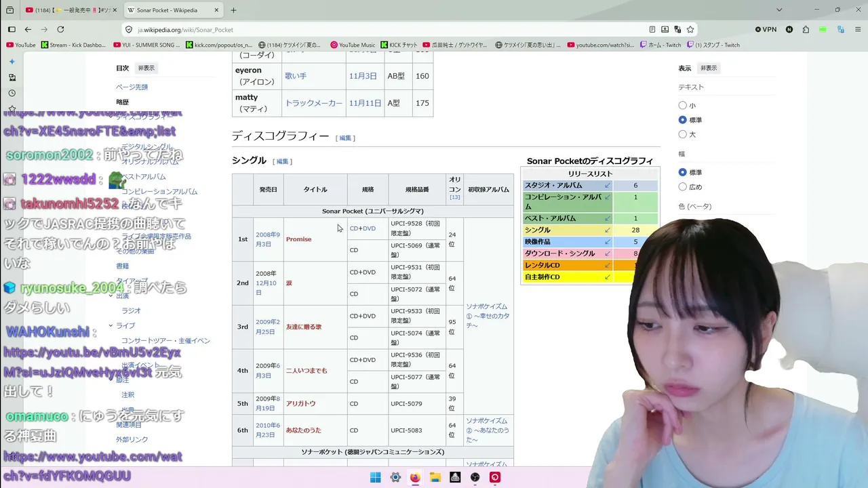The height and width of the screenshot is (488, 868).
Task: Jump to シングル list via arrow
Action: (608, 230)
